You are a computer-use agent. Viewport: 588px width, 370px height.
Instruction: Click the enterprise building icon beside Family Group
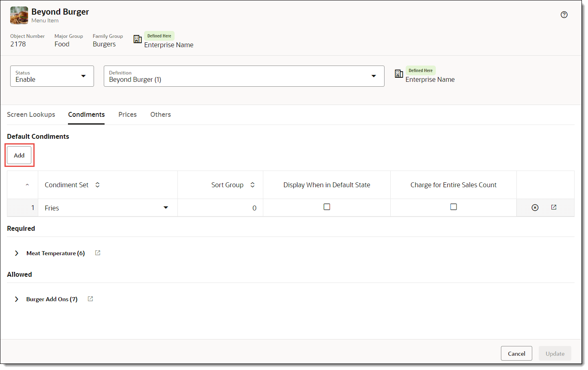click(138, 39)
